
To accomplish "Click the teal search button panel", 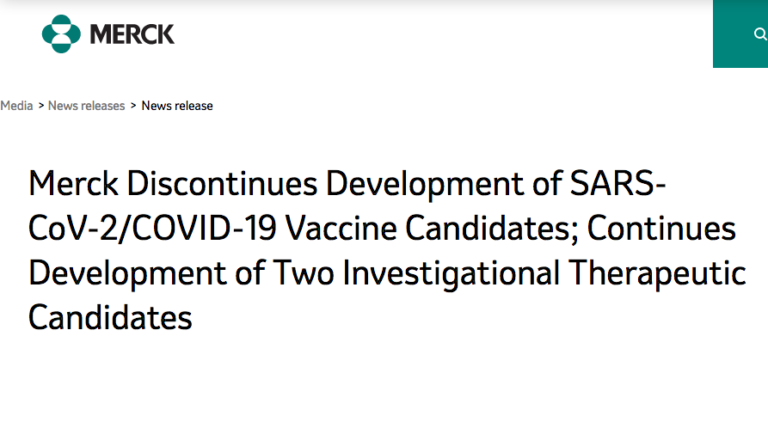I will tap(741, 34).
